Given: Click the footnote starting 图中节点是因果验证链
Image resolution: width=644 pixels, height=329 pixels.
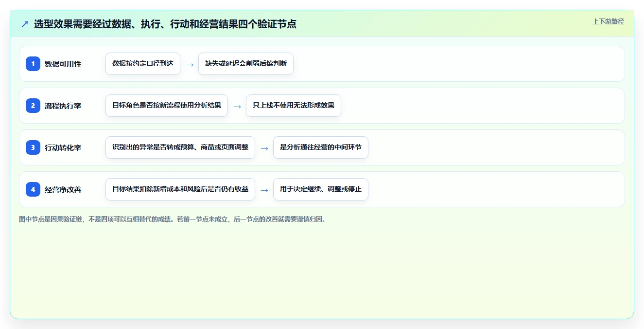Looking at the screenshot, I should 173,219.
